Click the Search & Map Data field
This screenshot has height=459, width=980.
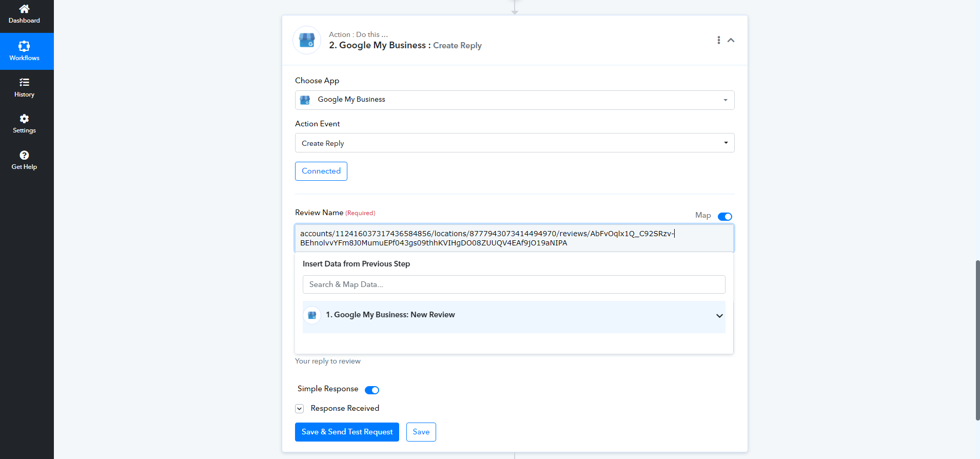(514, 284)
